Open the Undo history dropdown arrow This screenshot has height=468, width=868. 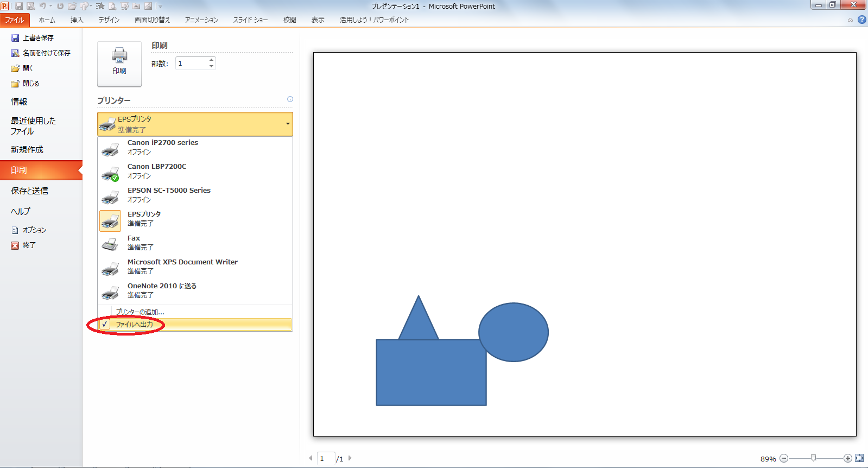click(x=50, y=6)
